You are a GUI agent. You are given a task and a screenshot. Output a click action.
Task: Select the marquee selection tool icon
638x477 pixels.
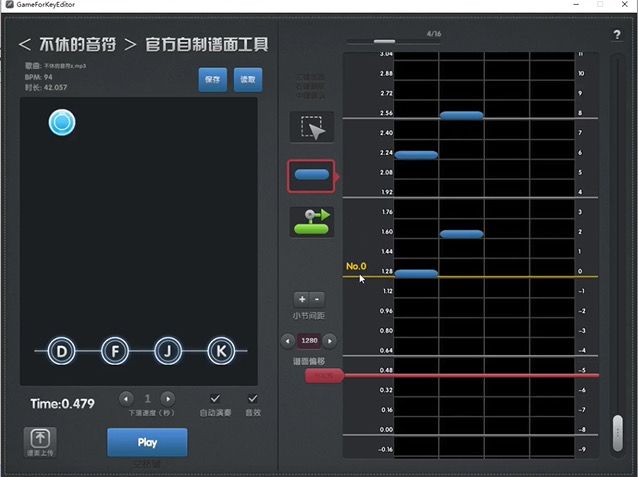[312, 127]
